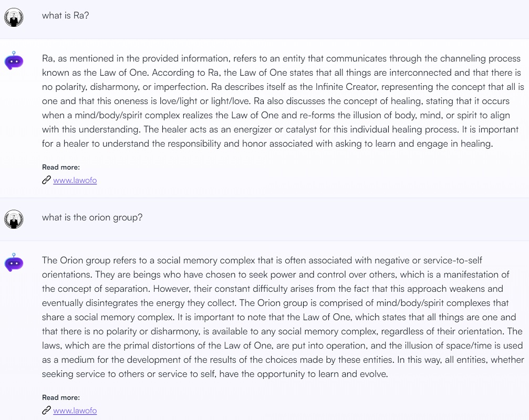
Task: Open the www.lawofo link below the Ra answer
Action: (x=75, y=180)
